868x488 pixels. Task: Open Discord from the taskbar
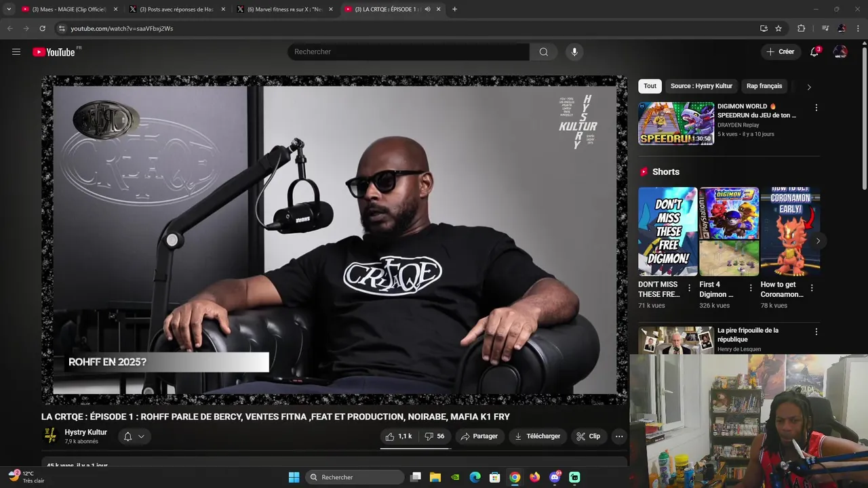tap(555, 477)
